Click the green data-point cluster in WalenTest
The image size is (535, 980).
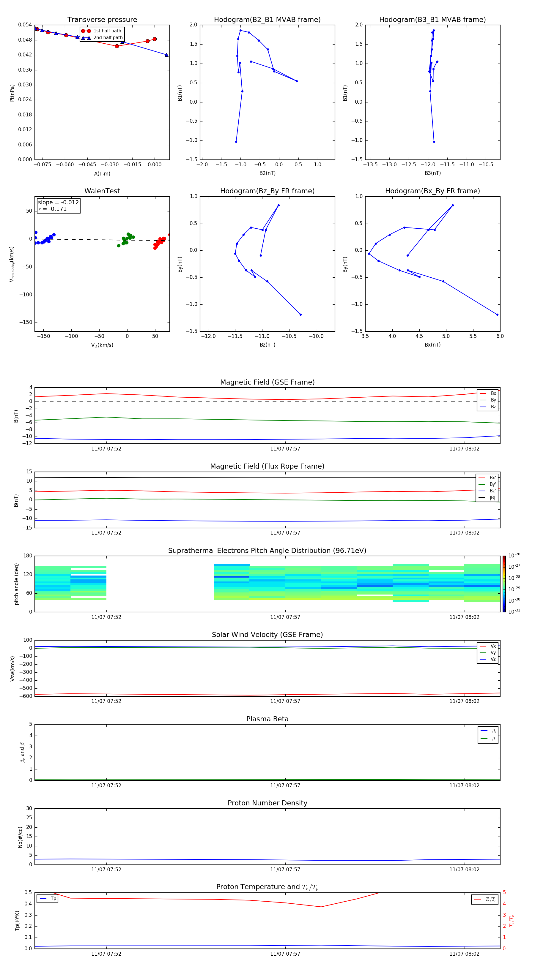point(126,239)
